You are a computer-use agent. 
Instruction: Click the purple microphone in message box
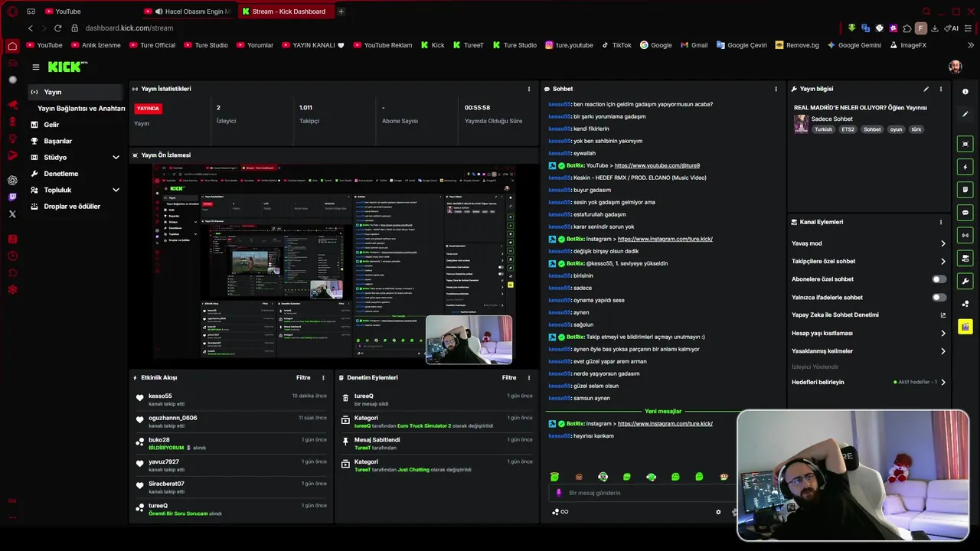pos(559,493)
